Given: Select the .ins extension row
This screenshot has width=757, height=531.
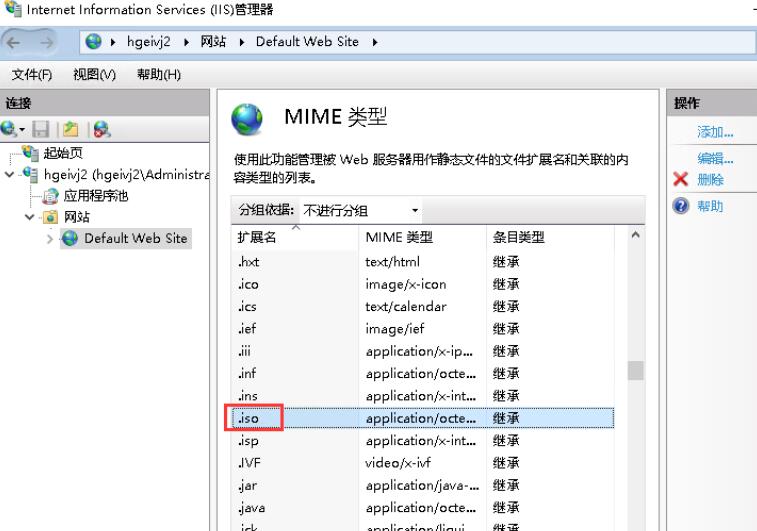Looking at the screenshot, I should 422,396.
